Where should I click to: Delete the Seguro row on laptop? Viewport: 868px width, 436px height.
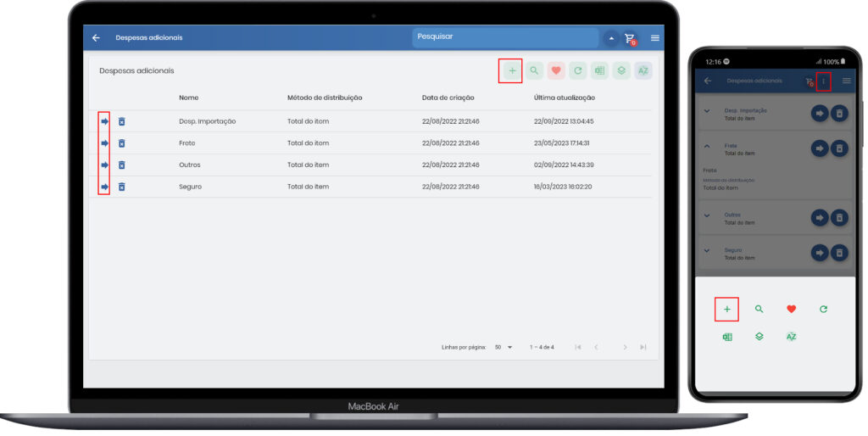(x=122, y=187)
